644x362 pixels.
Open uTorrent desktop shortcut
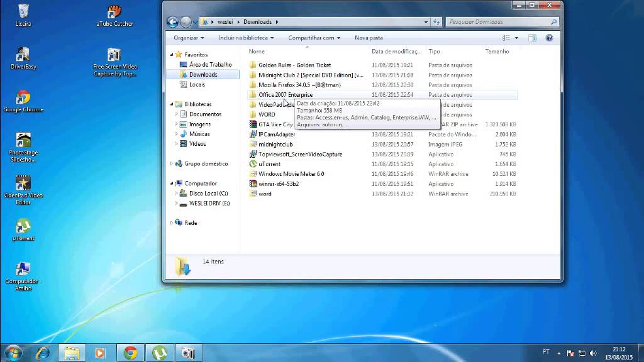23,230
